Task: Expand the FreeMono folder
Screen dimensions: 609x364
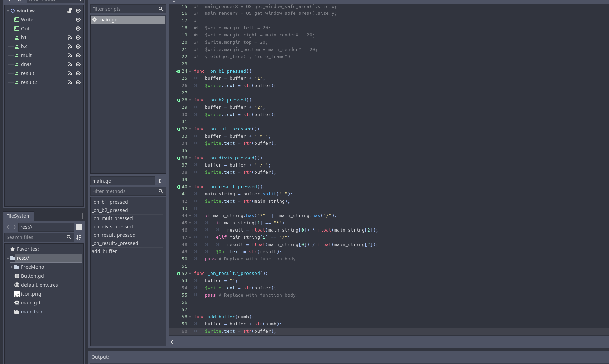Action: [12, 267]
